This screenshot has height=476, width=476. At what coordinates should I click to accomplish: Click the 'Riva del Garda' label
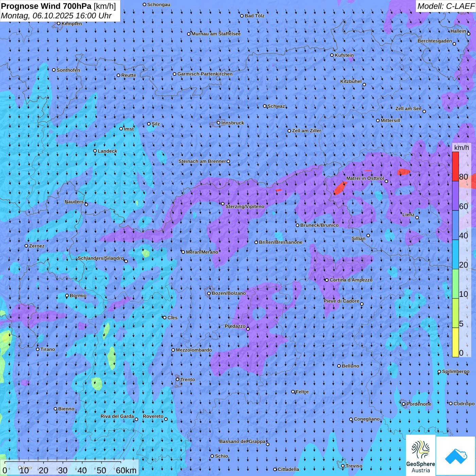pos(117,416)
